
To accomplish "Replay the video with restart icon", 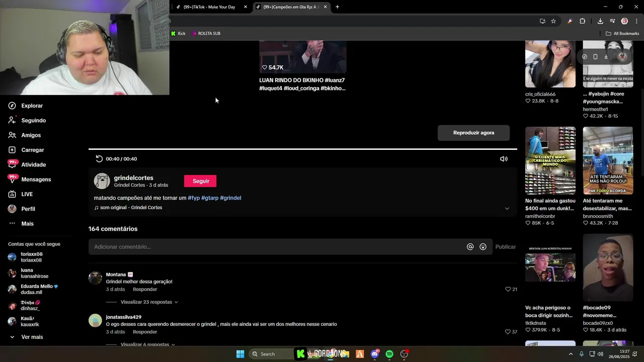I will click(x=99, y=159).
